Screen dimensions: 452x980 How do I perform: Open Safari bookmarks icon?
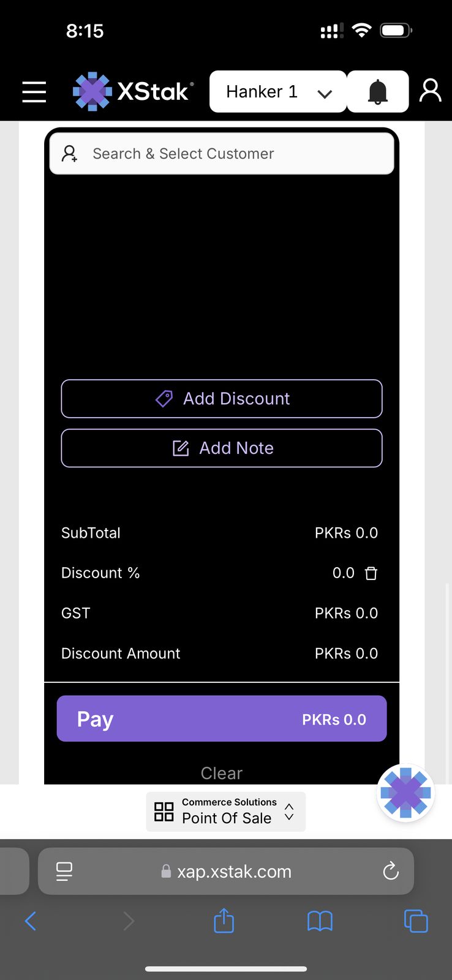(320, 921)
